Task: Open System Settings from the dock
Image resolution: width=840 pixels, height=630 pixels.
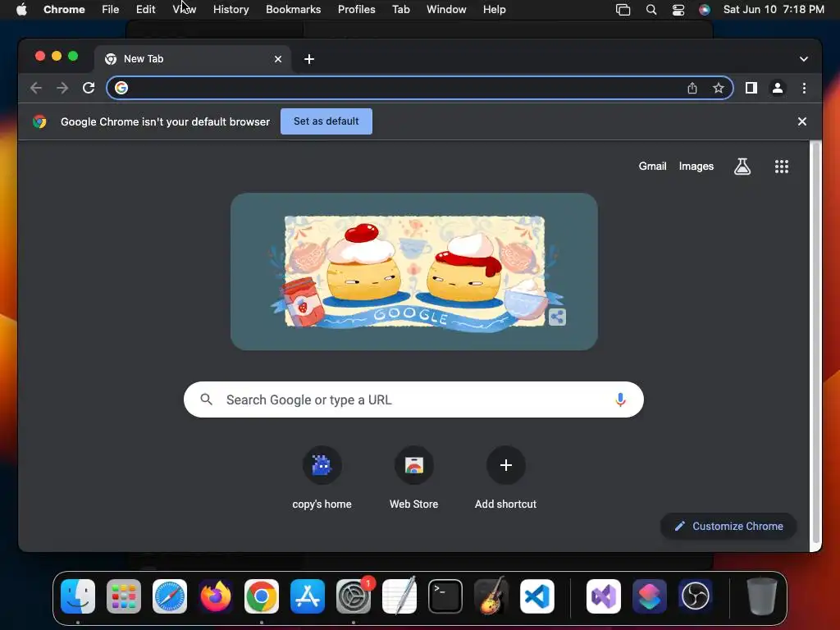Action: [x=354, y=596]
